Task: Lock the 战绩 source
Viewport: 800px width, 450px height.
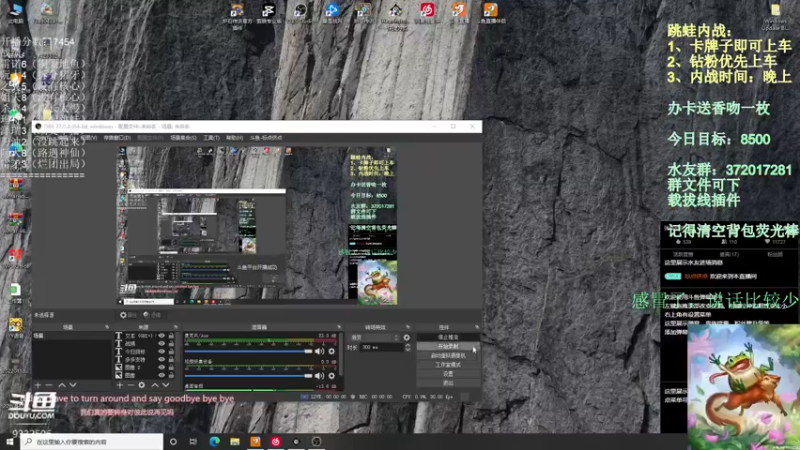Action: [171, 344]
